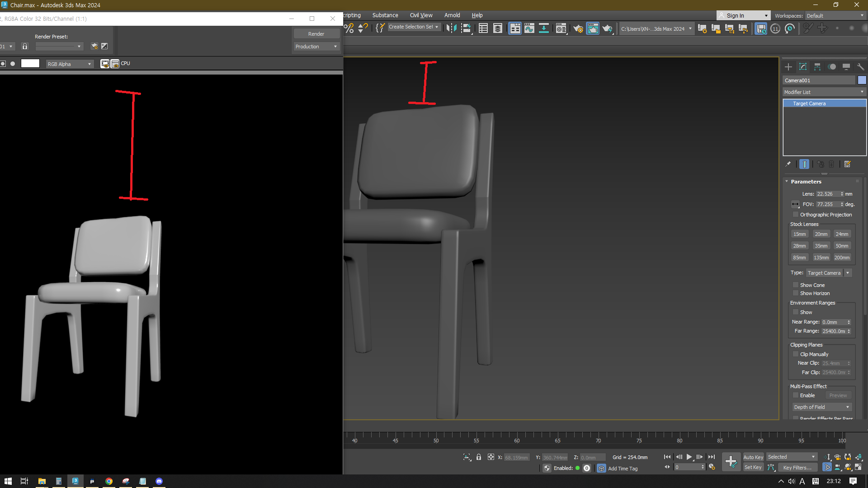Image resolution: width=868 pixels, height=488 pixels.
Task: Enable Show Horizon checkbox
Action: point(796,293)
